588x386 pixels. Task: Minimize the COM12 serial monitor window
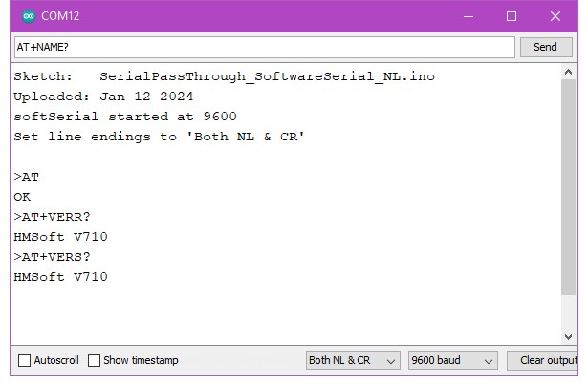468,16
